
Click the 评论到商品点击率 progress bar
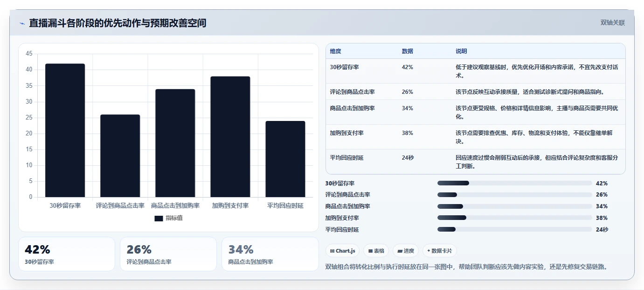point(514,195)
